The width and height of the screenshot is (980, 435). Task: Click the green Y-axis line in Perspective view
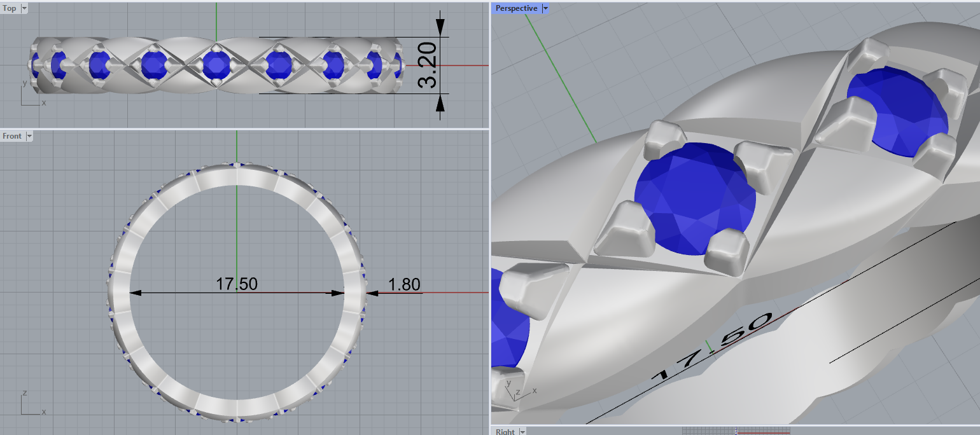click(x=560, y=76)
